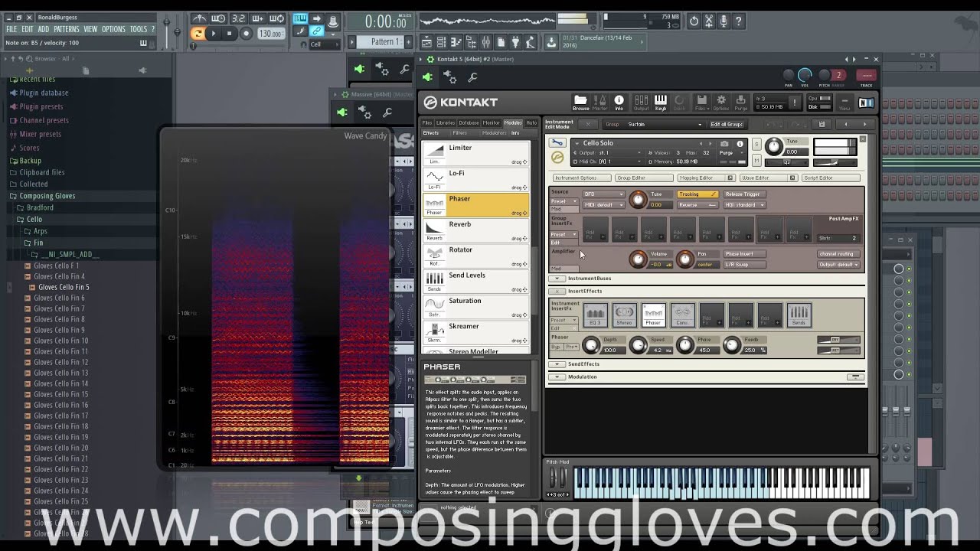Toggle the L/R Swap button
The width and height of the screenshot is (980, 551).
[743, 265]
